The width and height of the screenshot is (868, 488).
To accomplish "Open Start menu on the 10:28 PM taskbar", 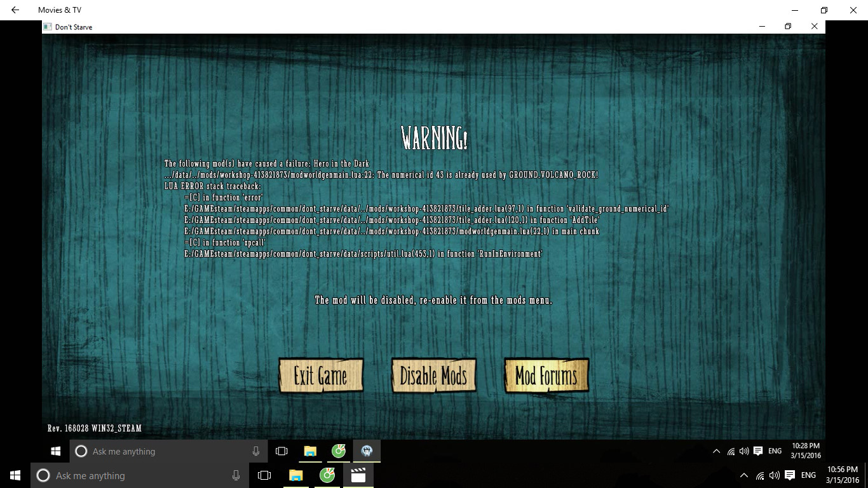I will [x=55, y=451].
